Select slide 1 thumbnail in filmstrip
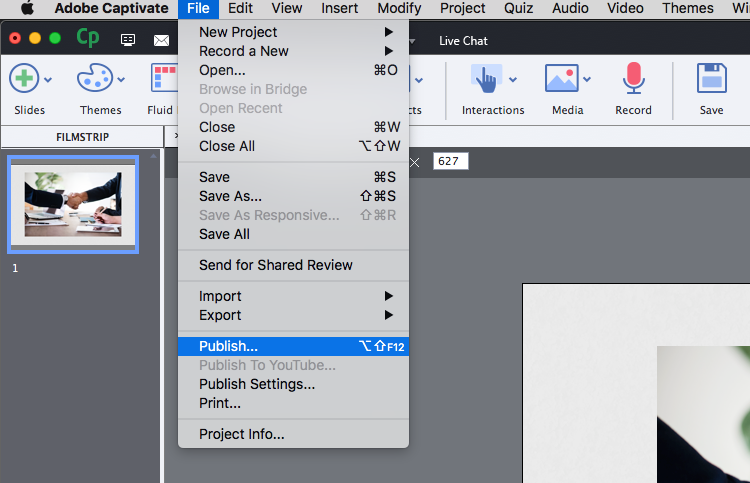The height and width of the screenshot is (483, 750). pyautogui.click(x=73, y=204)
